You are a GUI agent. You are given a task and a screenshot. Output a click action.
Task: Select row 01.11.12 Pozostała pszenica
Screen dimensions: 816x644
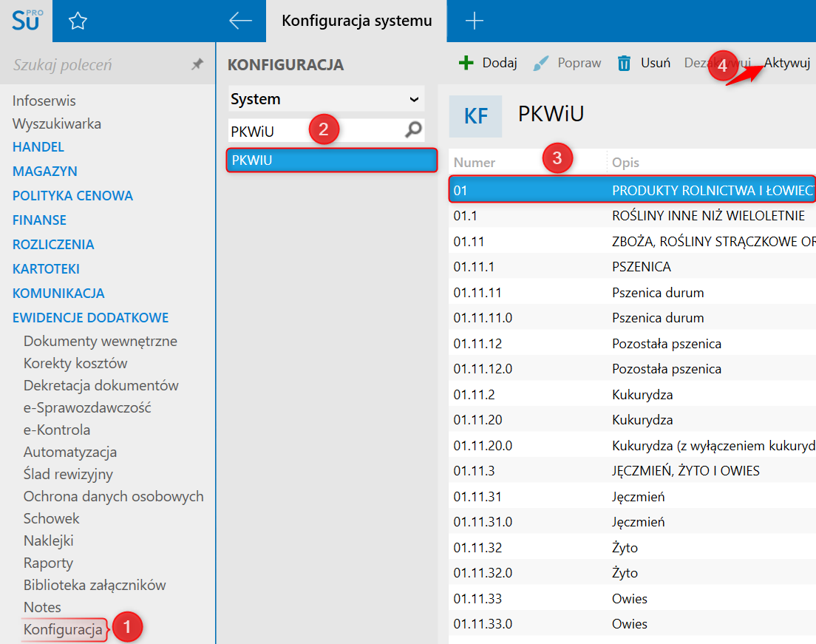pyautogui.click(x=632, y=343)
